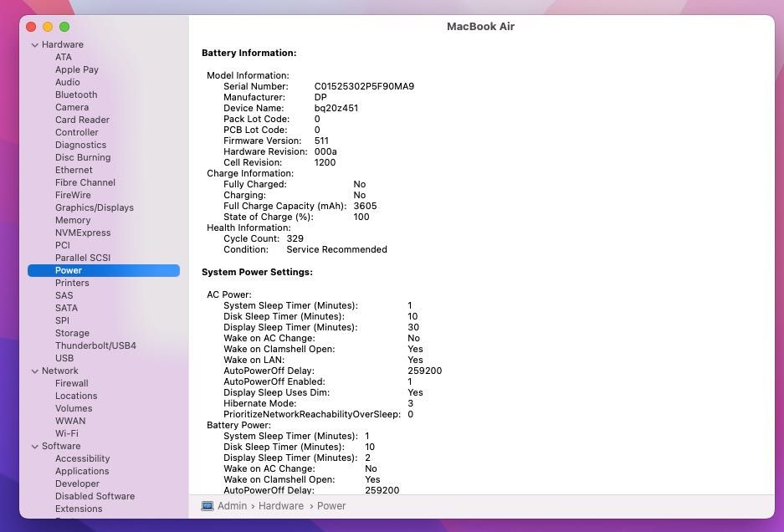Viewport: 784px width, 532px height.
Task: Select Apple Pay in the sidebar
Action: point(76,69)
